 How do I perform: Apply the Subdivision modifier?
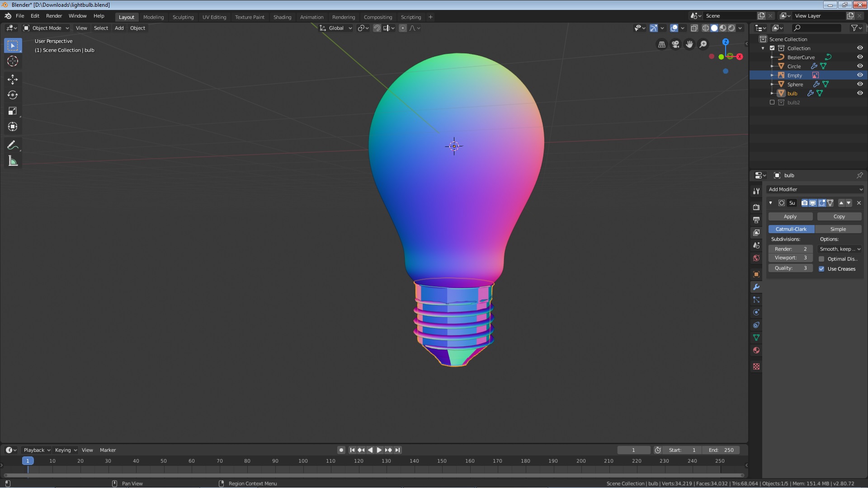click(790, 217)
